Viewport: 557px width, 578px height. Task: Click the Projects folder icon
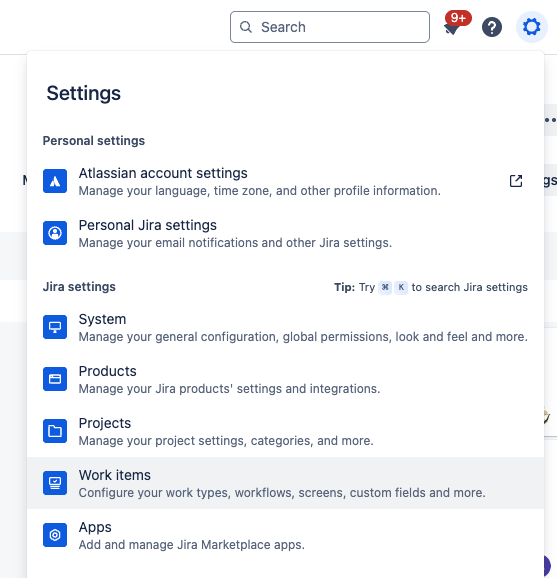pyautogui.click(x=55, y=431)
